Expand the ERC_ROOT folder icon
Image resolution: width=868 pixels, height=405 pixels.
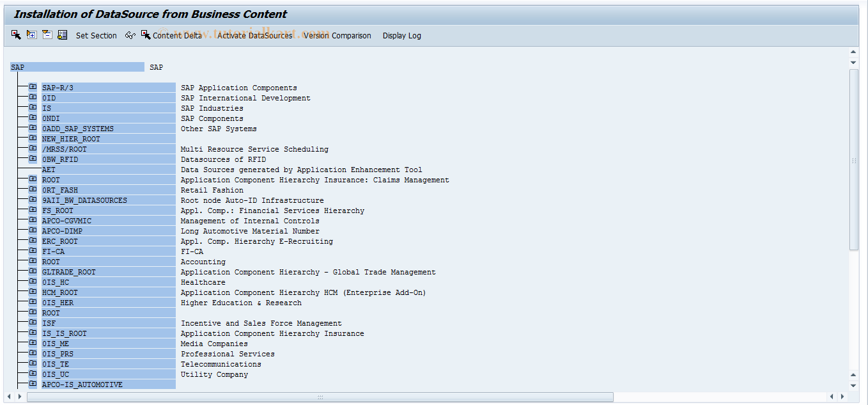point(33,241)
